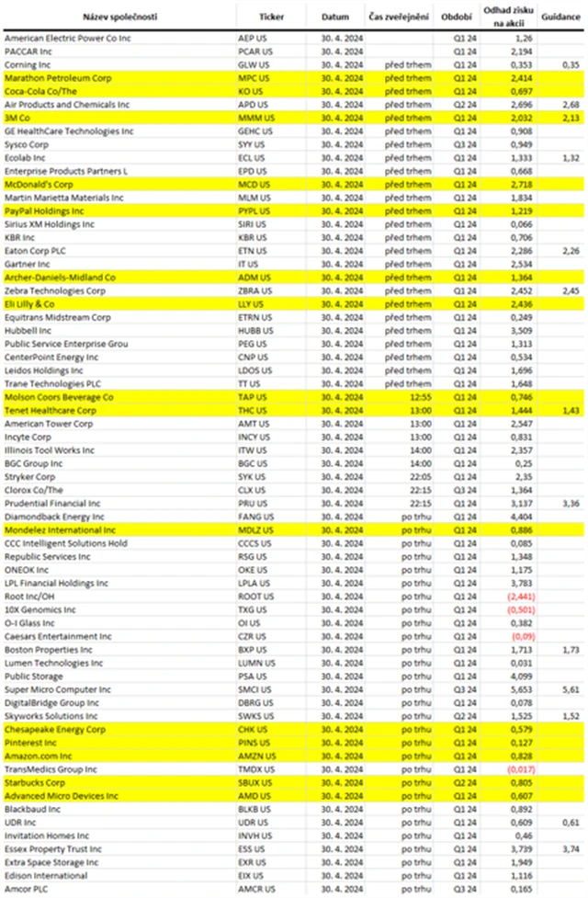Select ticker KBR US
This screenshot has height=898, width=588.
pyautogui.click(x=253, y=238)
